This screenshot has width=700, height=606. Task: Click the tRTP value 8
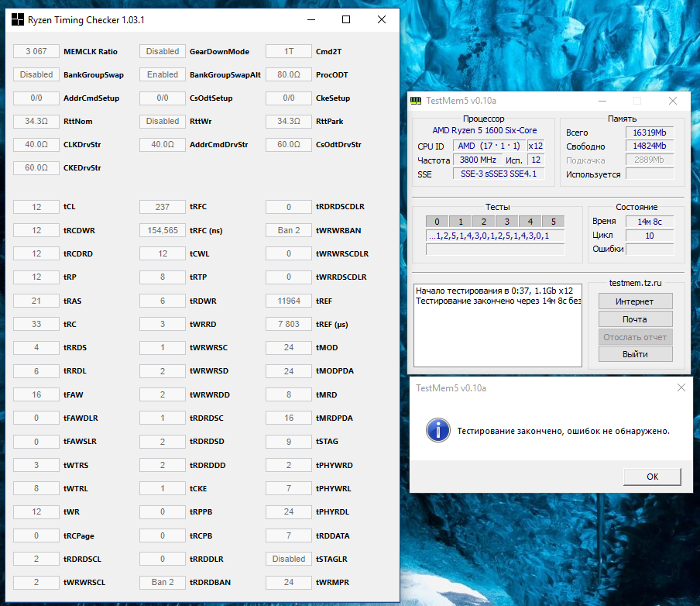coord(163,277)
